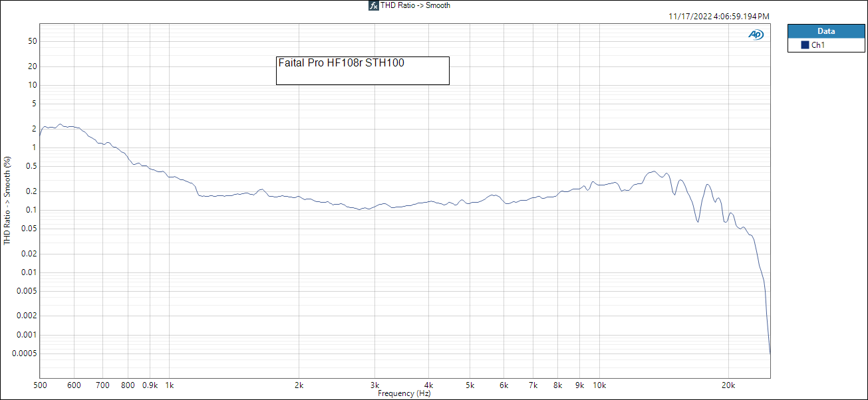Click the 0.1 value on the vertical axis
868x400 pixels.
coord(31,210)
